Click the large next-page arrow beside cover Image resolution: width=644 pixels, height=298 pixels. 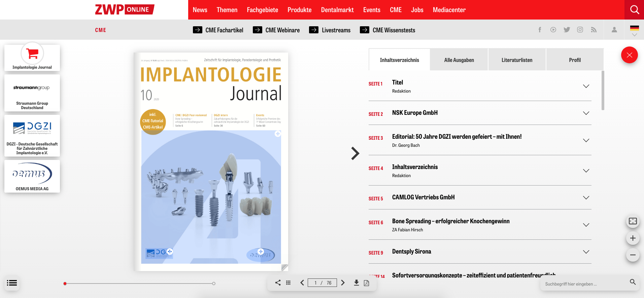tap(355, 153)
